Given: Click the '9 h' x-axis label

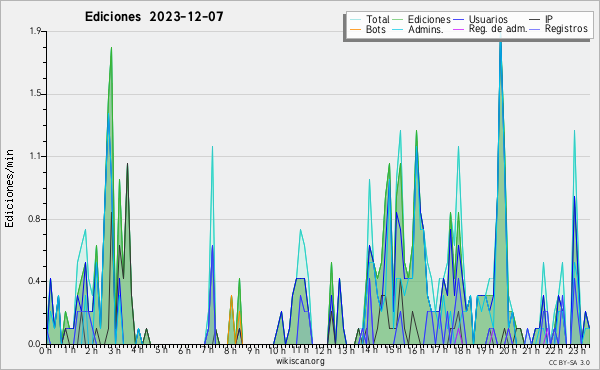Looking at the screenshot, I should coord(253,350).
